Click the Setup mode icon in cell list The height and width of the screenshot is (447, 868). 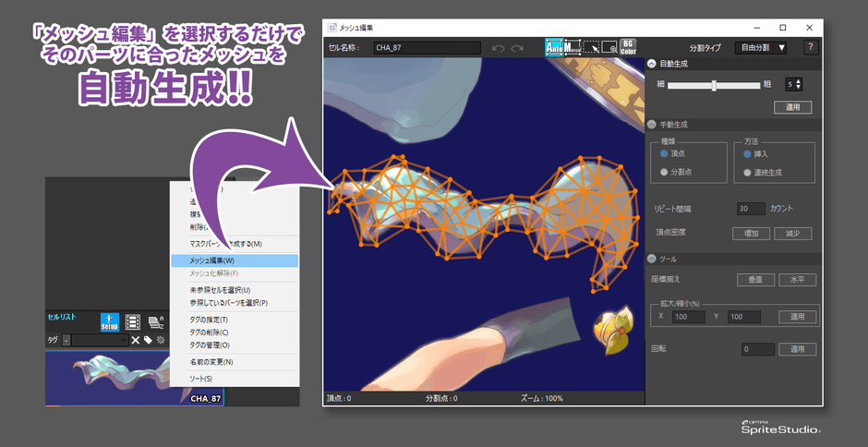(x=110, y=321)
